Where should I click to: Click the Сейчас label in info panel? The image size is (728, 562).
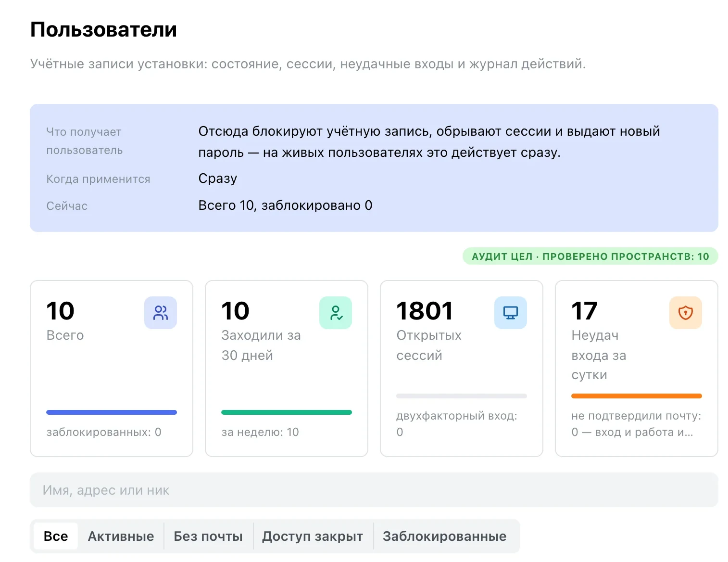tap(67, 206)
